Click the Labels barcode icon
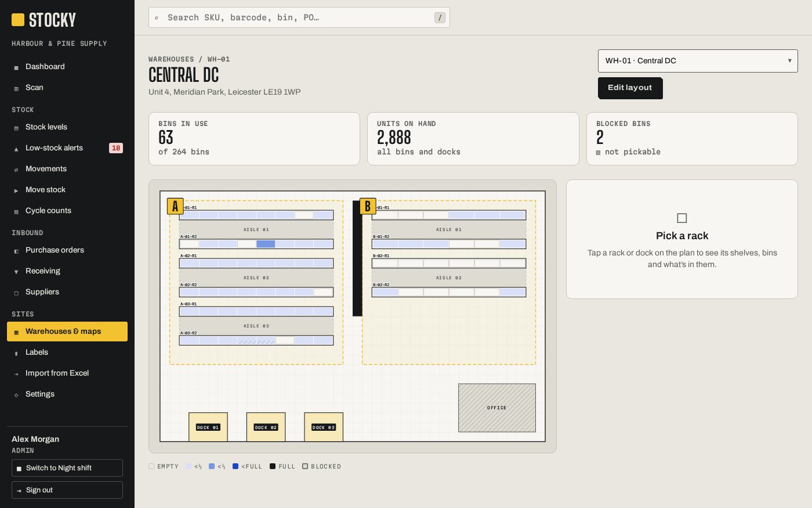The image size is (812, 508). [x=16, y=353]
